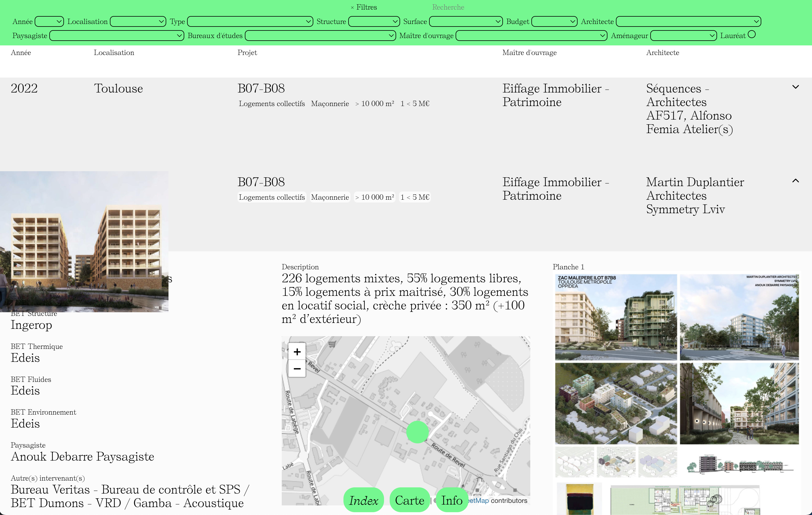This screenshot has height=515, width=812.
Task: Enable the Lauréat filter
Action: [751, 34]
